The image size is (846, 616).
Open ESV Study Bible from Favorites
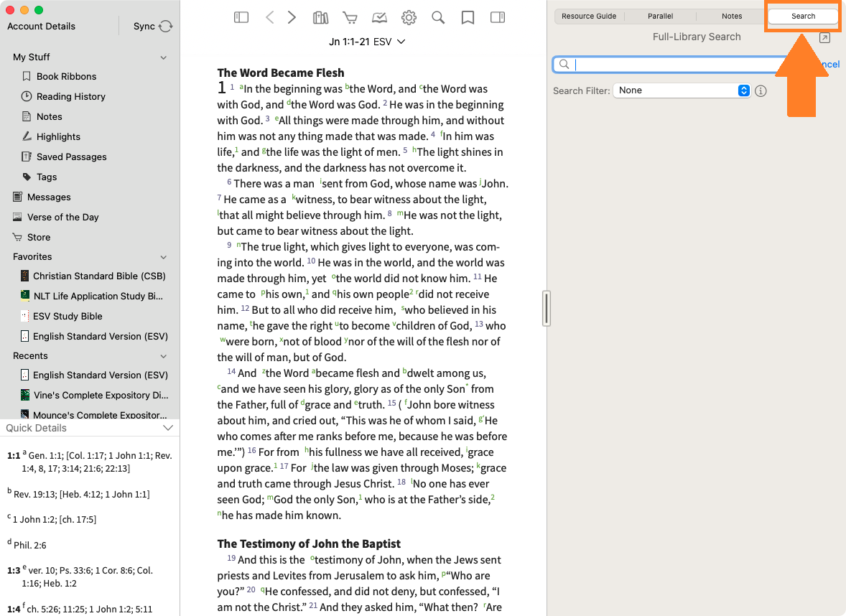tap(68, 316)
